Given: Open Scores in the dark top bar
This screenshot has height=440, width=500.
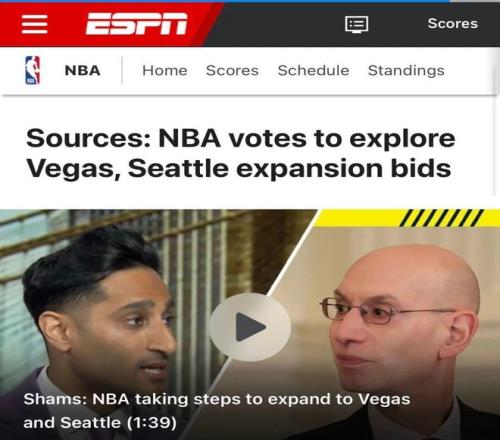Looking at the screenshot, I should coord(453,23).
